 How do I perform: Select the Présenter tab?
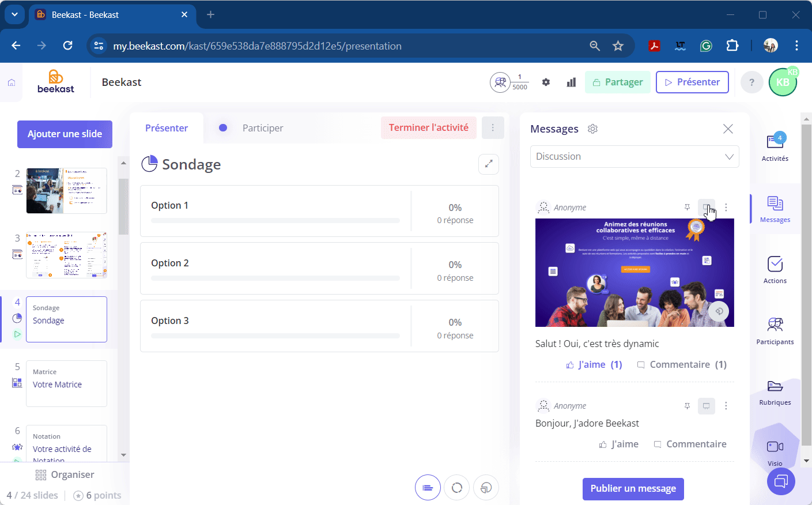coord(167,128)
